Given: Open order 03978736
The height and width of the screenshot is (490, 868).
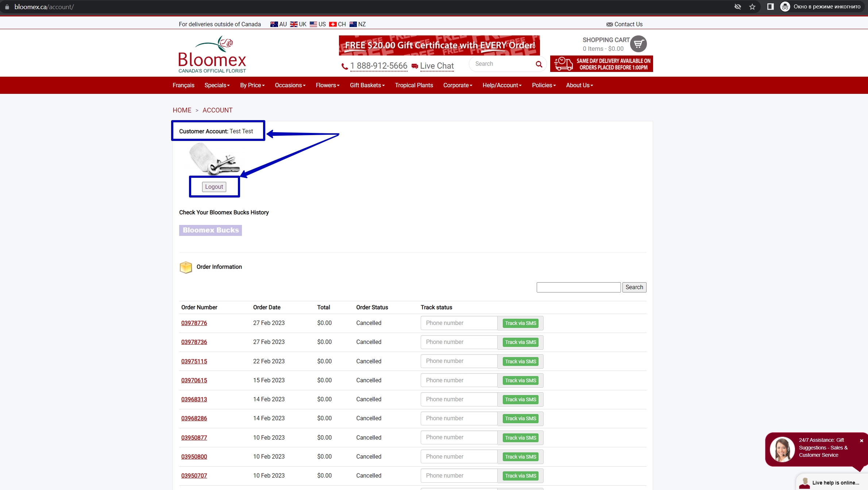Looking at the screenshot, I should coord(194,342).
